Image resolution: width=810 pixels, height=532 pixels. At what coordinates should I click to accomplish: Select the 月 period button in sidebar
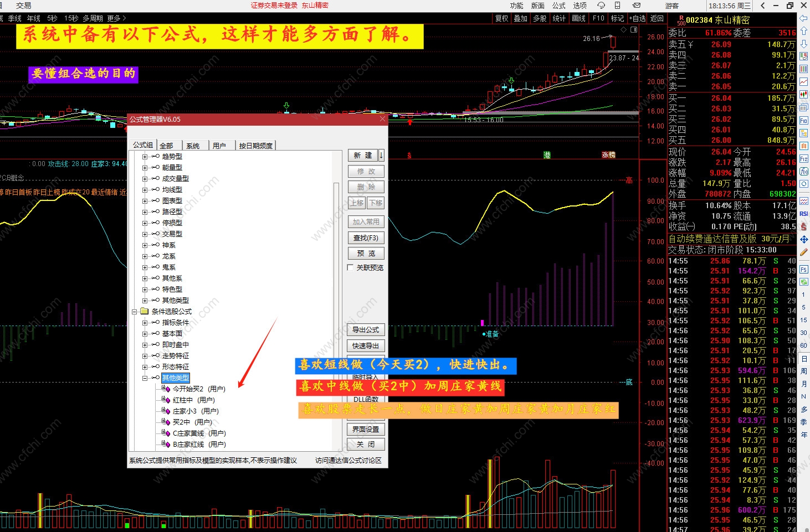(x=804, y=384)
